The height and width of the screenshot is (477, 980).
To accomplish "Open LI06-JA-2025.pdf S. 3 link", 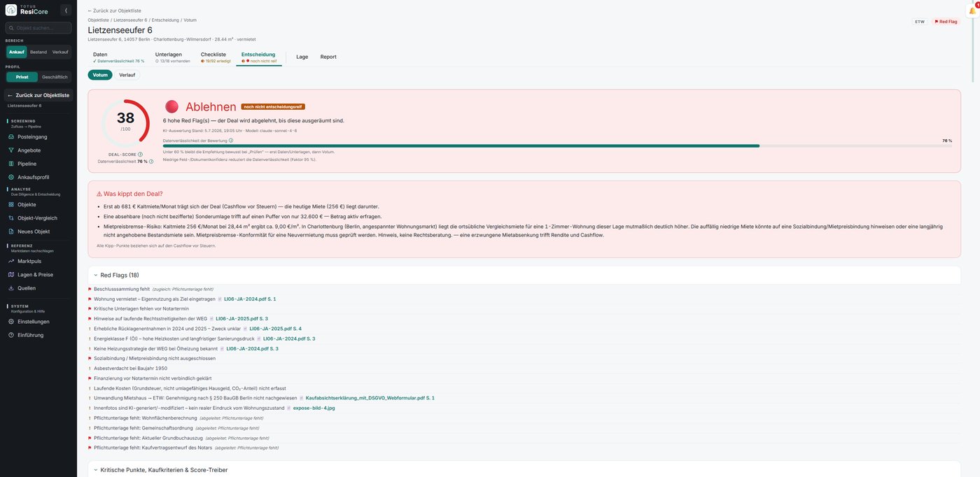I will 241,318.
